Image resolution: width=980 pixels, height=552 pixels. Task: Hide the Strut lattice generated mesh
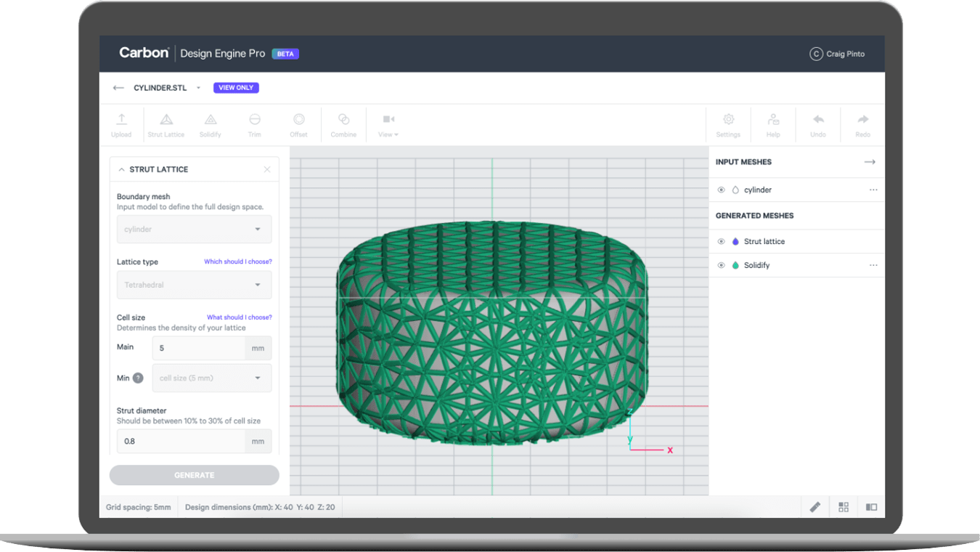pos(721,241)
